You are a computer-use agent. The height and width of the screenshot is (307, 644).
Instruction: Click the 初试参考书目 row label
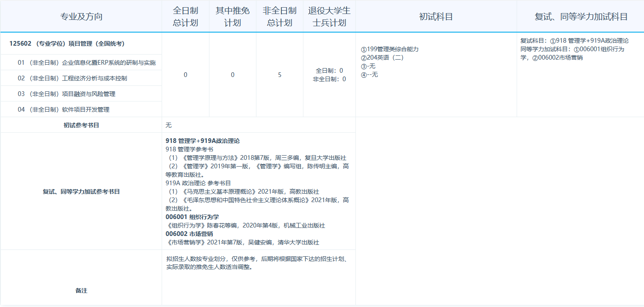(x=81, y=125)
